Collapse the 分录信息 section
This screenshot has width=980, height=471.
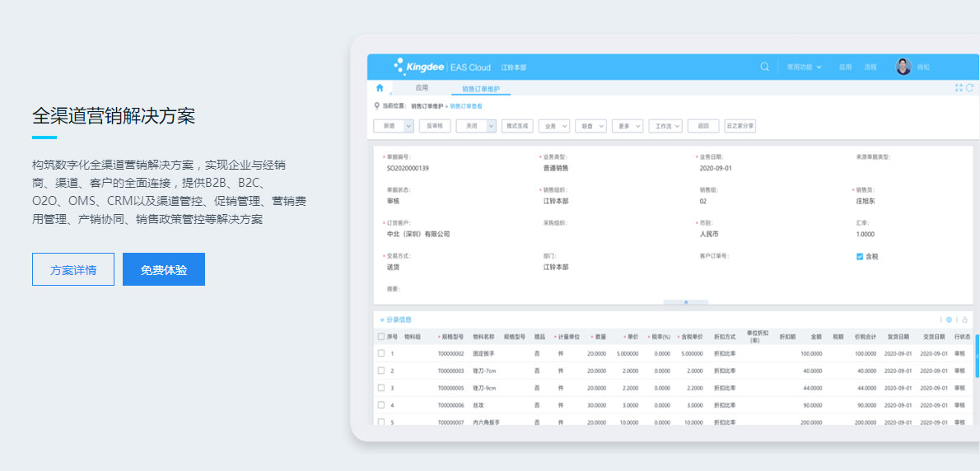382,319
